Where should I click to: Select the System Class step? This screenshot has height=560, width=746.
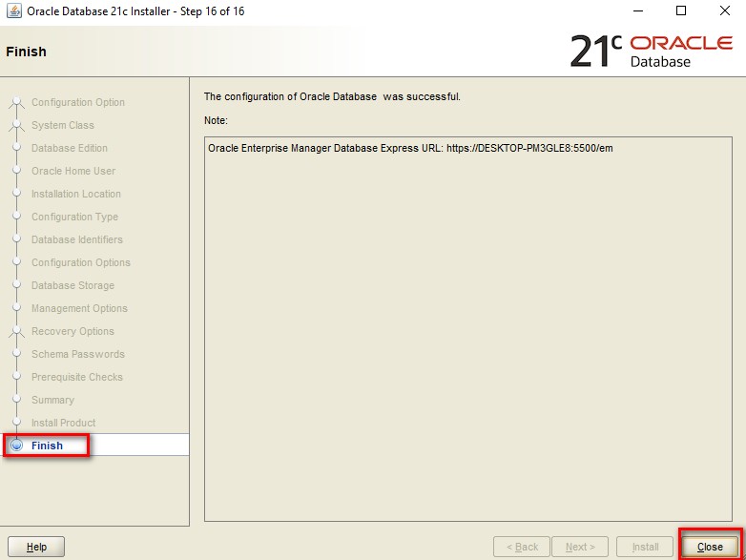(63, 125)
